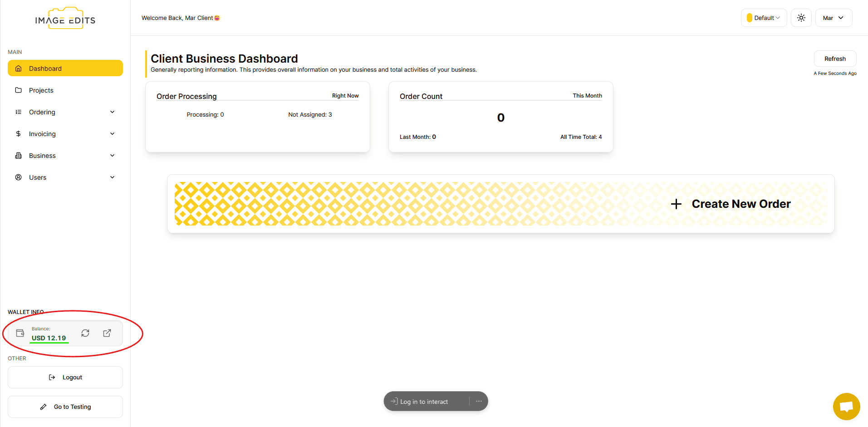Click the home icon beside Dashboard
868x427 pixels.
coord(18,68)
